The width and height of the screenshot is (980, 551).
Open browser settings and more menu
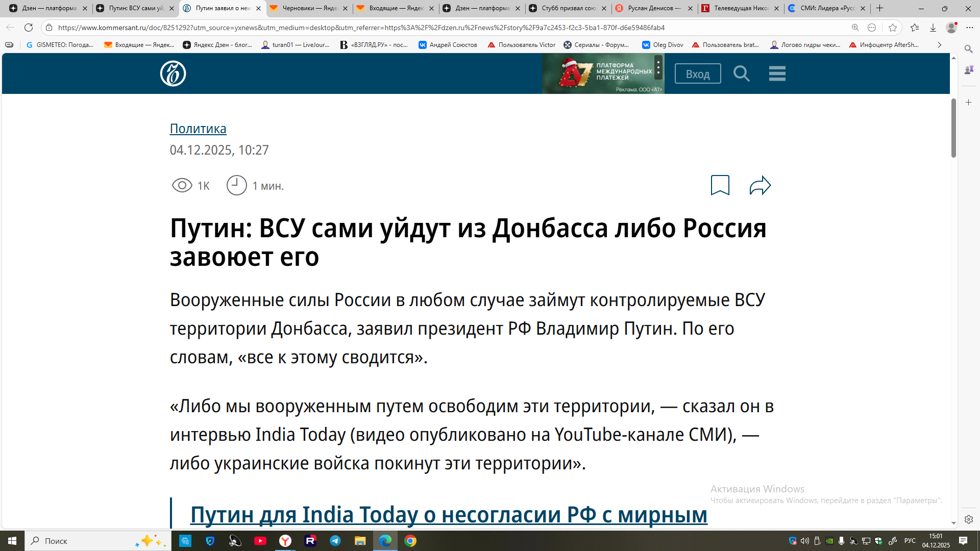pyautogui.click(x=970, y=28)
